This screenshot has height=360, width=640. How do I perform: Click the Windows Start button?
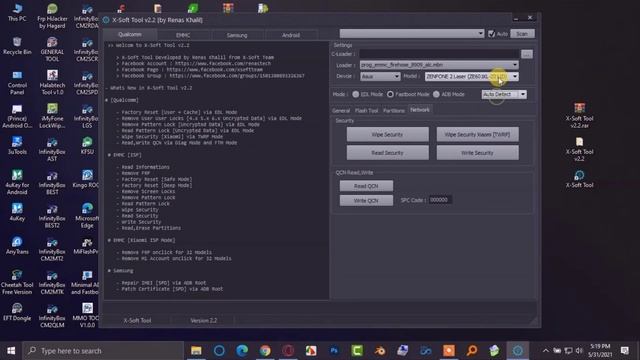point(11,351)
